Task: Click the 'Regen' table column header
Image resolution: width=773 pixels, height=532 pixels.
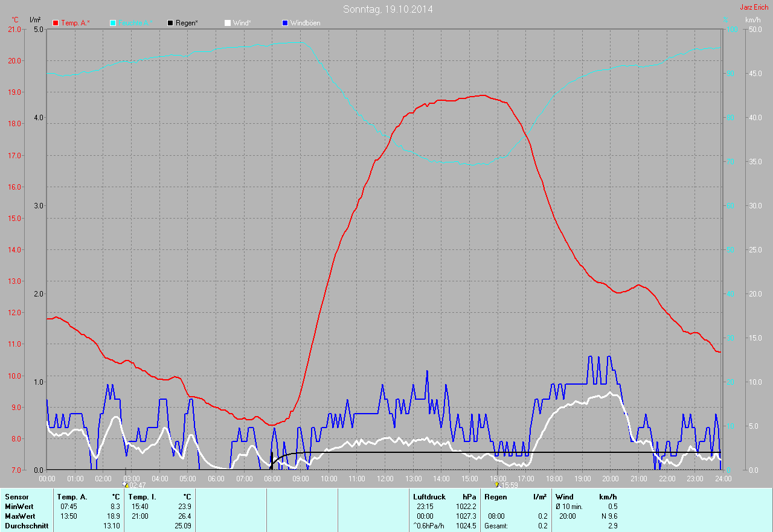Action: point(496,497)
